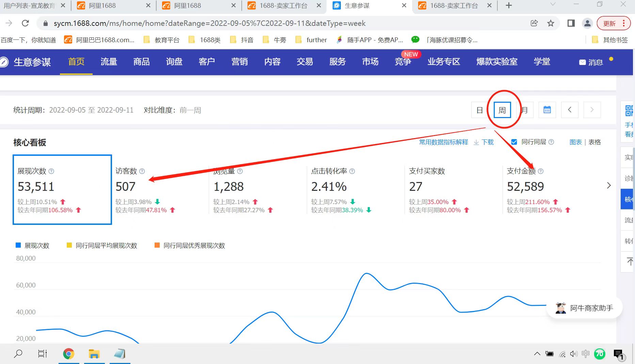Click the help icon next to 点击转化率

click(x=352, y=171)
